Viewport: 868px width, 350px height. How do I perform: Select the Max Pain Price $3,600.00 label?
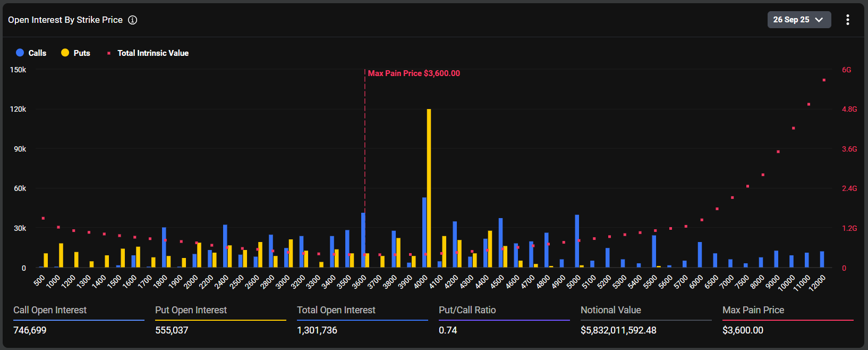[414, 73]
